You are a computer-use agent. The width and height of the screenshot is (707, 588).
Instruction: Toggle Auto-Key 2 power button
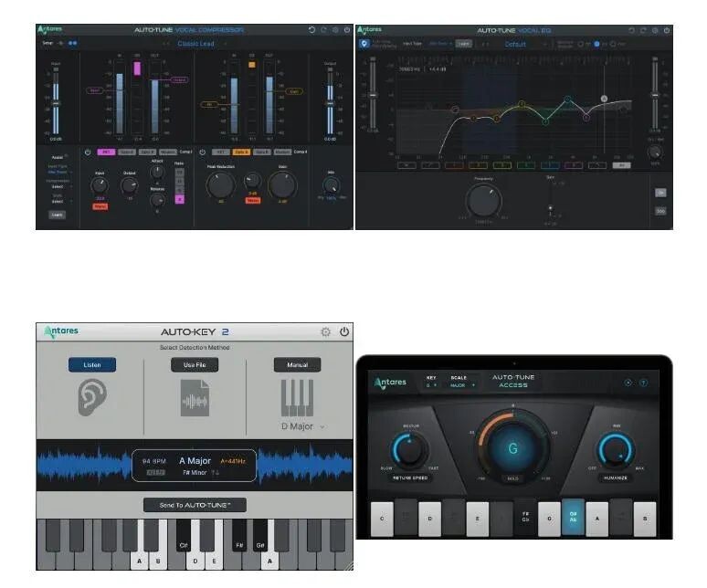coord(344,331)
